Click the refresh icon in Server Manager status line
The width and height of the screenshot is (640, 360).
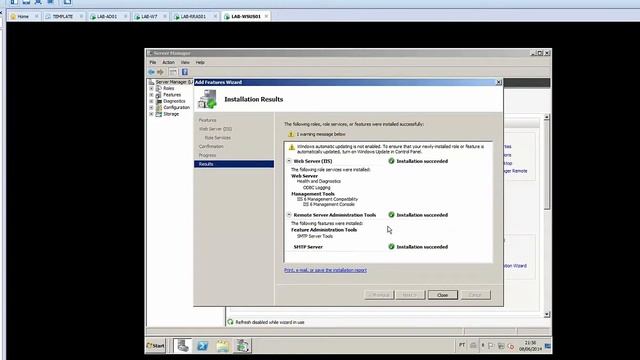[x=231, y=322]
